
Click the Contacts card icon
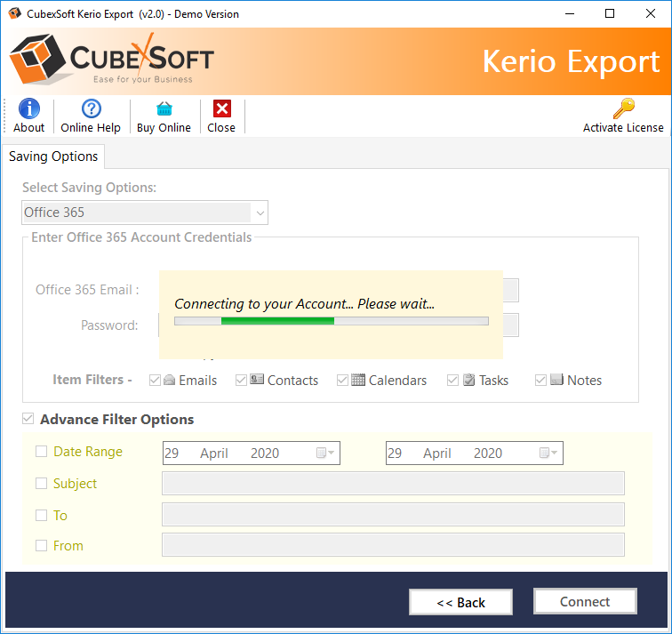click(257, 380)
